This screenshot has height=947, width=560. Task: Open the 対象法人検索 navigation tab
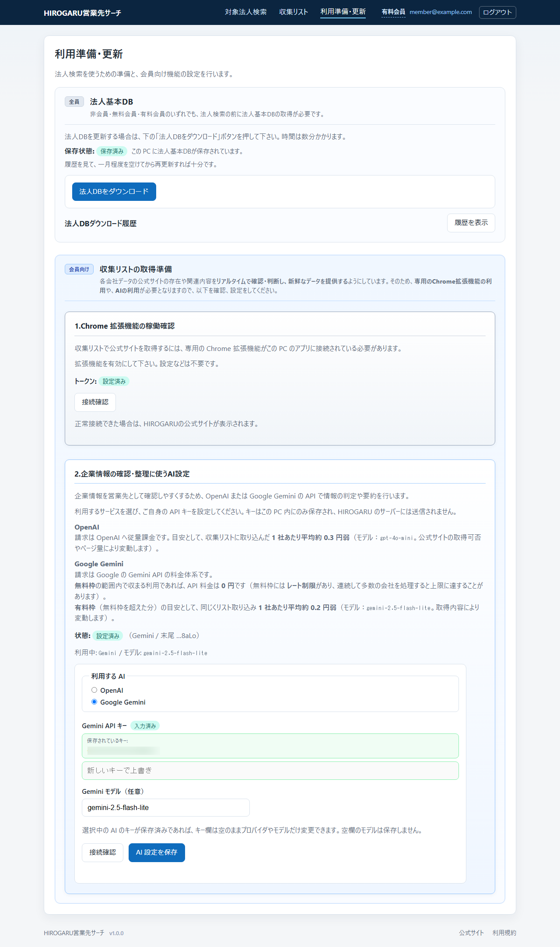tap(245, 12)
